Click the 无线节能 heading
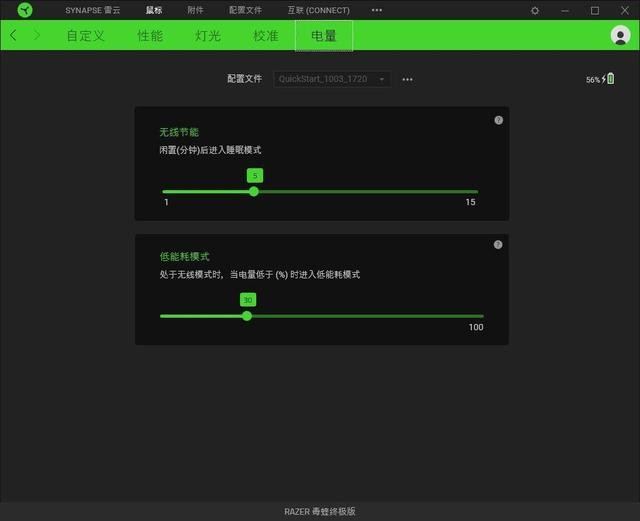640x521 pixels. click(179, 132)
